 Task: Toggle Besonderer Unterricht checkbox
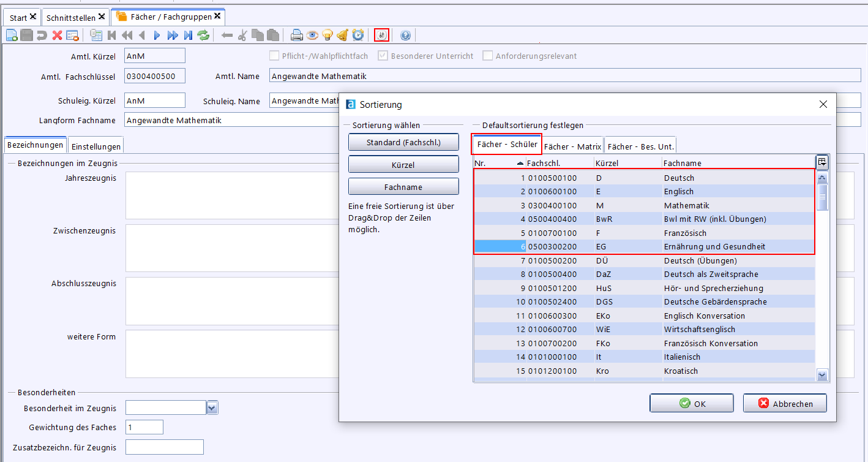tap(383, 56)
